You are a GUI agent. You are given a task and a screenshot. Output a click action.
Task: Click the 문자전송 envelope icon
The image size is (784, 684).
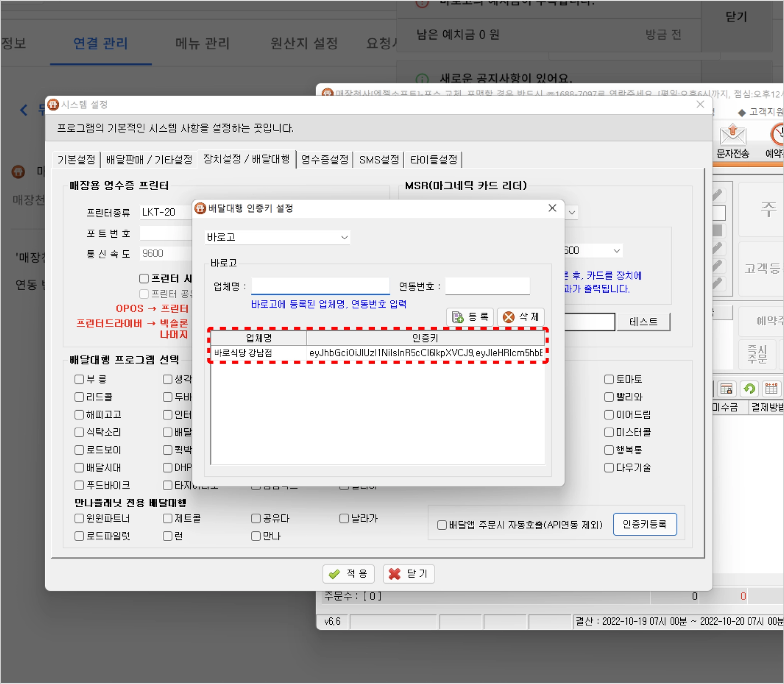pos(732,135)
